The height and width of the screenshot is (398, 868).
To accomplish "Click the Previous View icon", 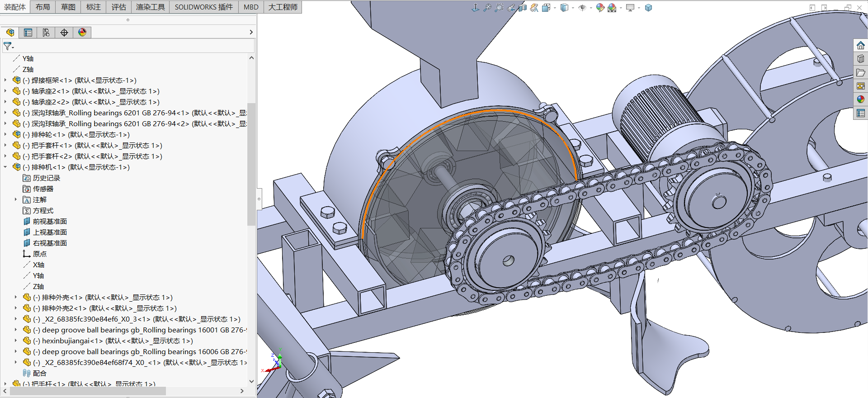I will (511, 8).
